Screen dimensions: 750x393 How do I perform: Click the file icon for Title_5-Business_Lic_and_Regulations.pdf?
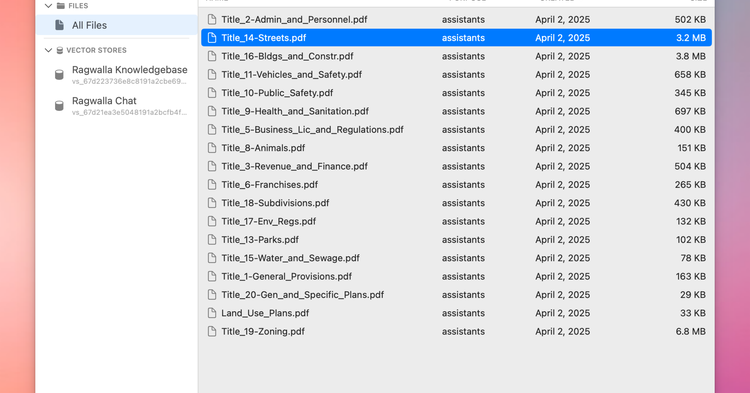point(212,130)
